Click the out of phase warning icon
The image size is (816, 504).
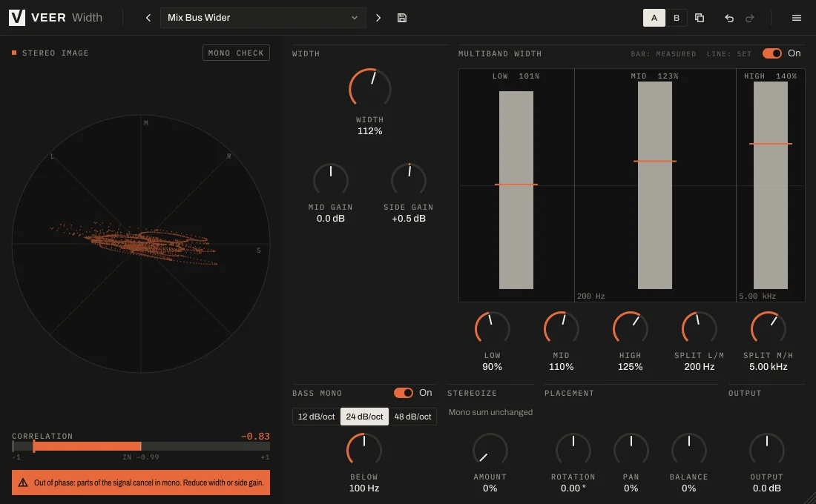pyautogui.click(x=23, y=483)
